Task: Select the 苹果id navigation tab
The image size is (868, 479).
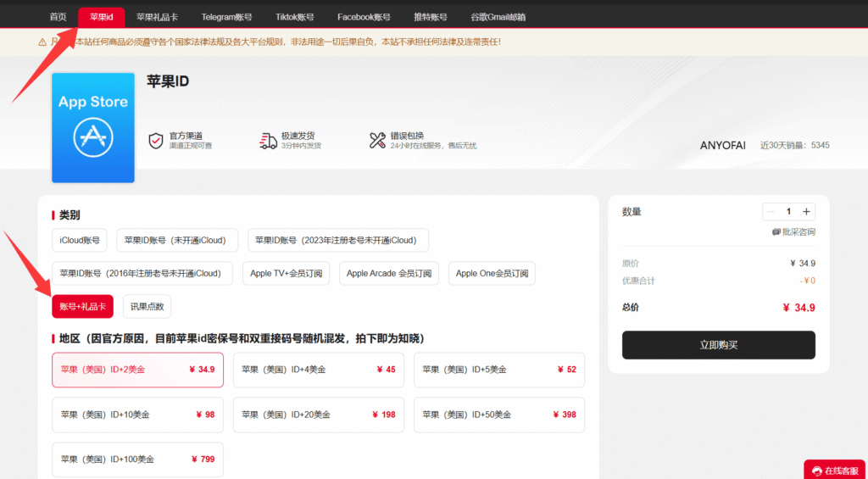Action: point(102,17)
